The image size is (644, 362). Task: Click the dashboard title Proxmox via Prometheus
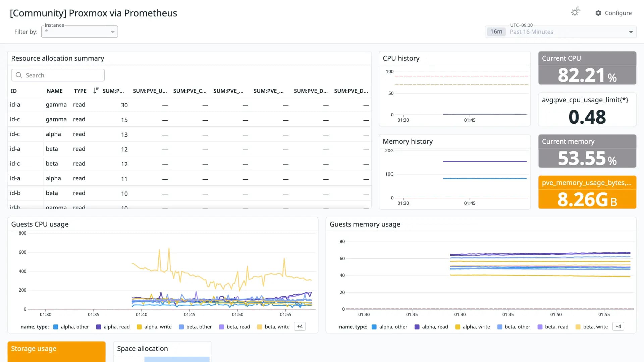pos(94,13)
